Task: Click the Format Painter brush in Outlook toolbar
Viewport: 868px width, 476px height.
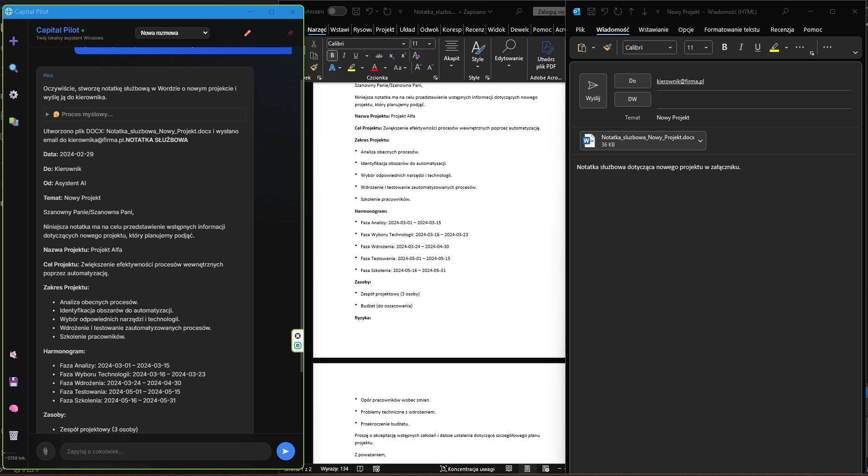Action: [607, 47]
